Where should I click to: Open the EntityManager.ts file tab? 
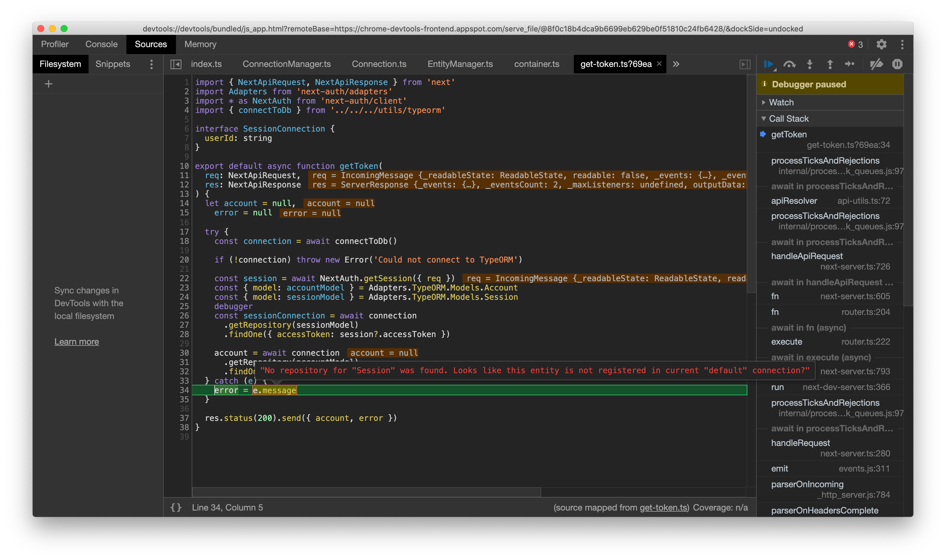460,64
